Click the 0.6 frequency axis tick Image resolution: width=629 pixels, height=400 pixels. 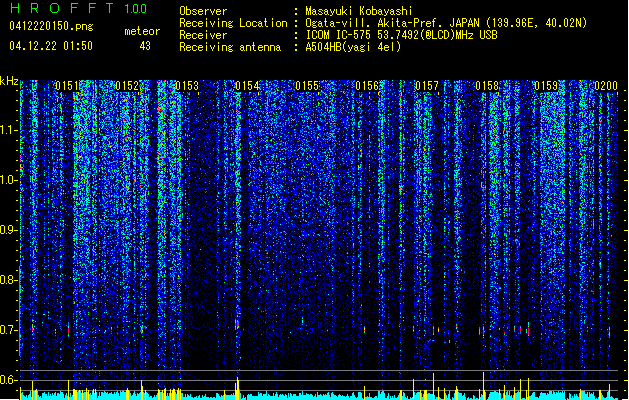click(x=9, y=380)
